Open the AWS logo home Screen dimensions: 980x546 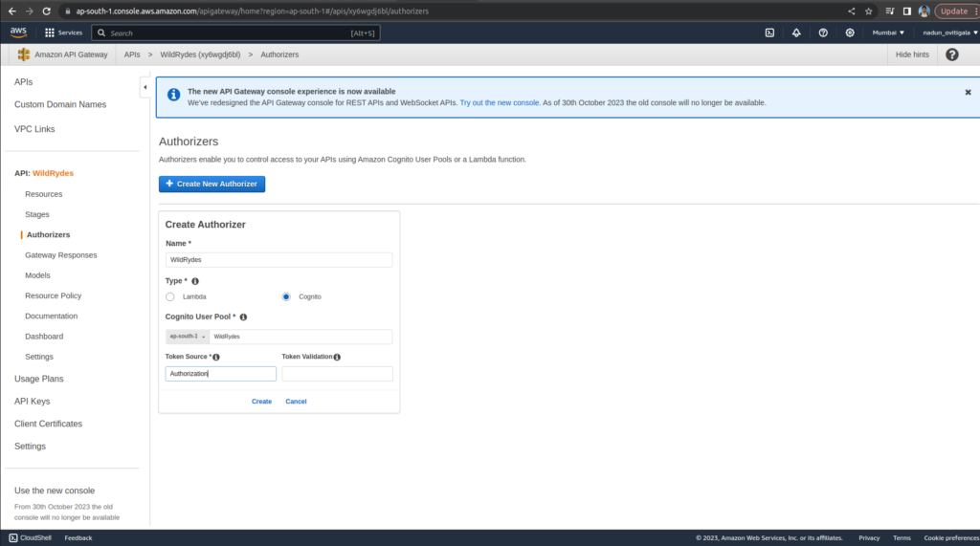(19, 33)
